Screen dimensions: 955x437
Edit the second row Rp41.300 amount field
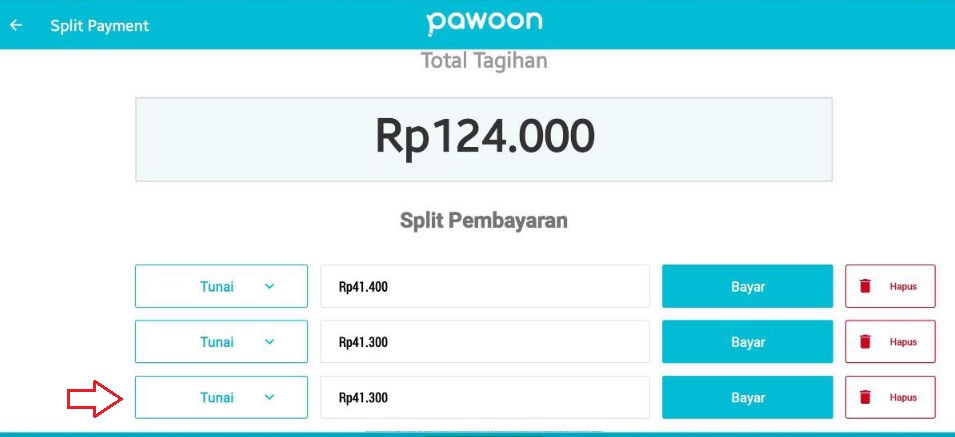click(485, 342)
